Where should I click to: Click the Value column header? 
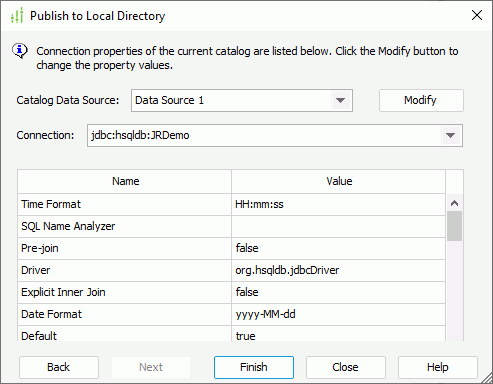pos(339,181)
